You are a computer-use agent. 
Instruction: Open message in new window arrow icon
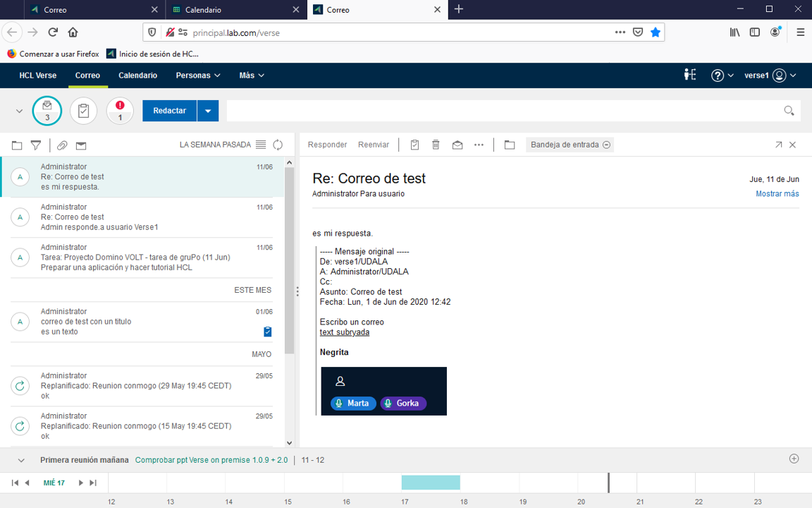pos(778,145)
